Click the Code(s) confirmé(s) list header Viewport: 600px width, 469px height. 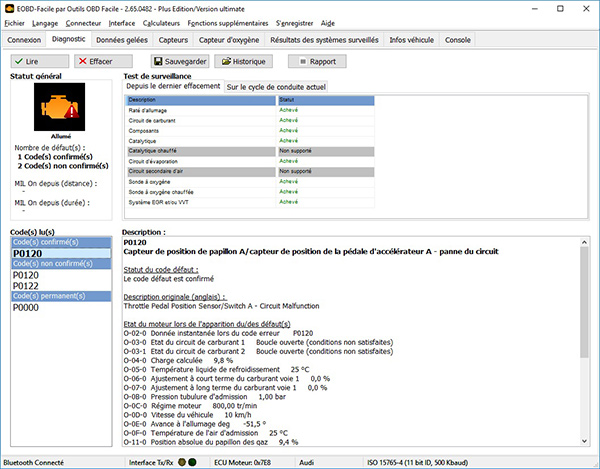coord(61,242)
